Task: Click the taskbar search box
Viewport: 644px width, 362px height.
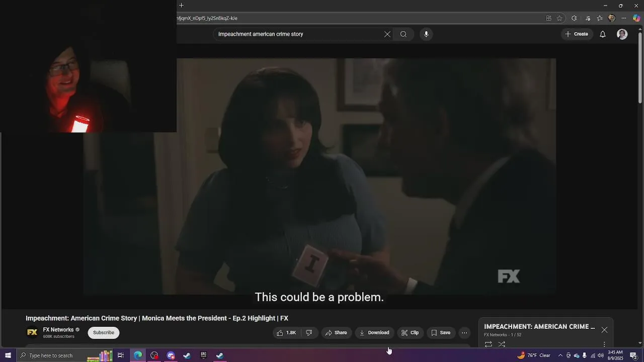Action: tap(64, 355)
